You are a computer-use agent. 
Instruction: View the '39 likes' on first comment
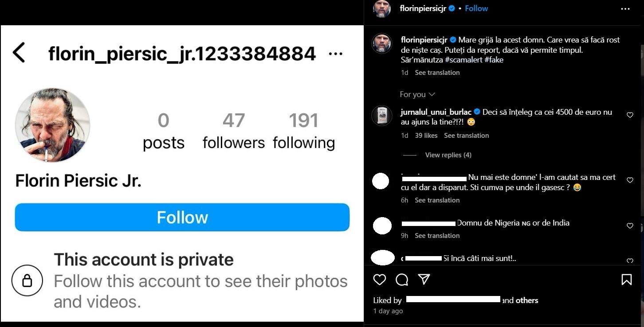(x=426, y=136)
